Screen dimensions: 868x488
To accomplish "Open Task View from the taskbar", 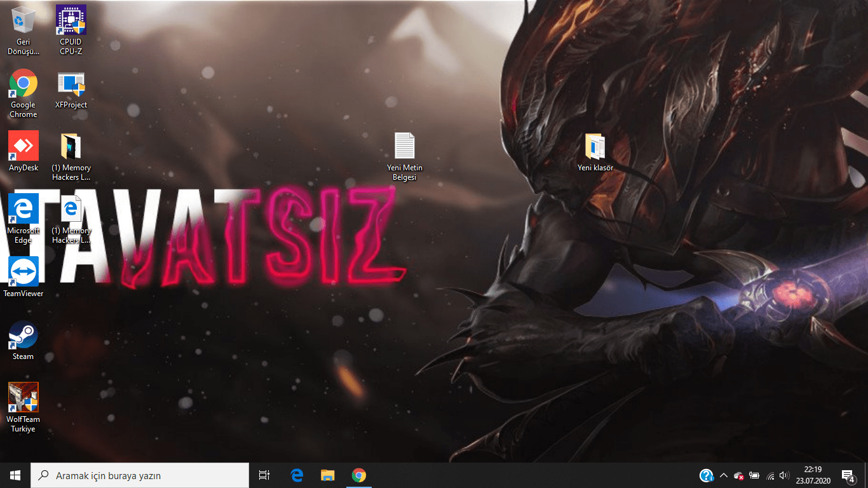I will (264, 475).
